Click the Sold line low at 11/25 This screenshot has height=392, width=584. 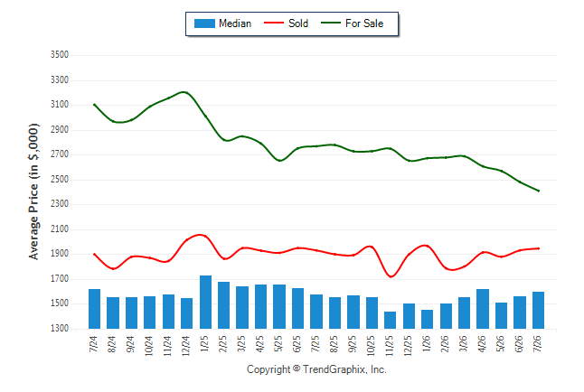pos(391,276)
